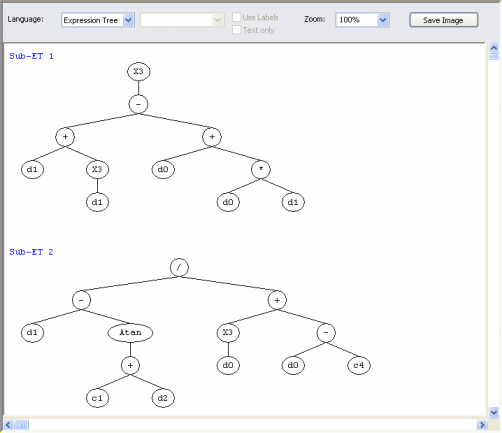Click the vertical scrollbar up arrow

point(494,48)
